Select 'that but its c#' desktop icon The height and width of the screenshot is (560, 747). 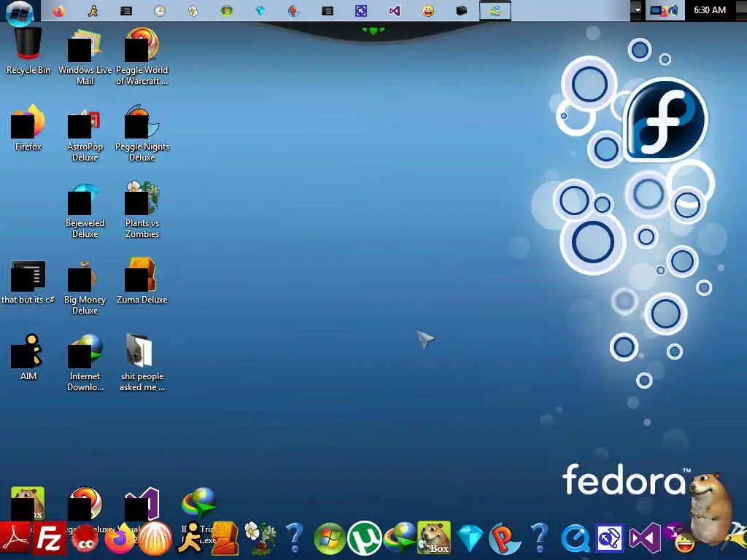click(28, 282)
